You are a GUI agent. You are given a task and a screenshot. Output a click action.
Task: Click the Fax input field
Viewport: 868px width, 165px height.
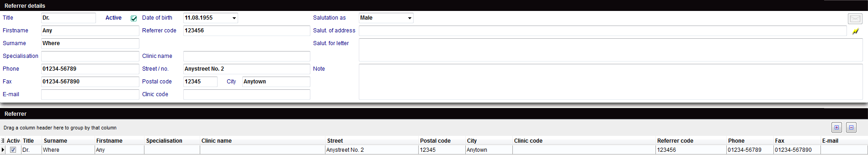coord(90,82)
